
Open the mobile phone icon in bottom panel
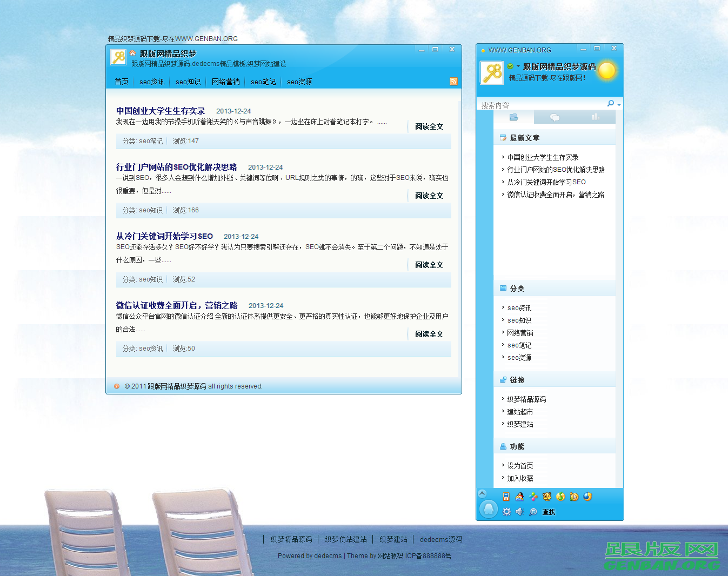(506, 497)
